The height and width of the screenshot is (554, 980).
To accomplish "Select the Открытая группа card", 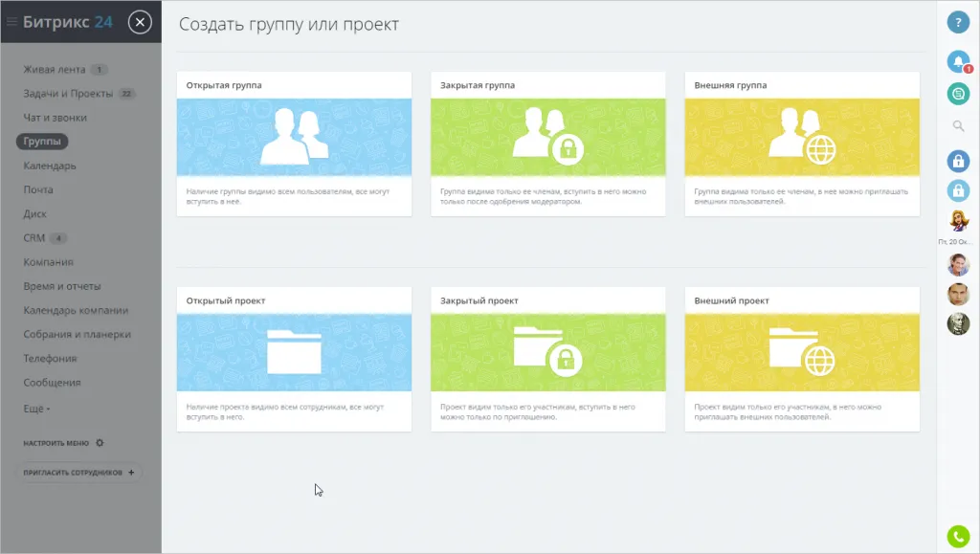I will coord(294,144).
